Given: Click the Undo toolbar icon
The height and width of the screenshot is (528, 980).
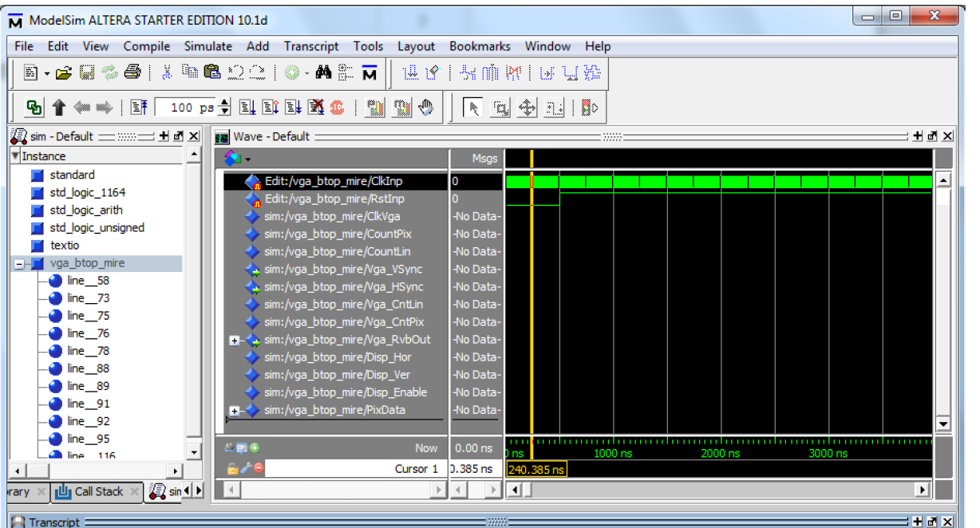Looking at the screenshot, I should tap(235, 73).
